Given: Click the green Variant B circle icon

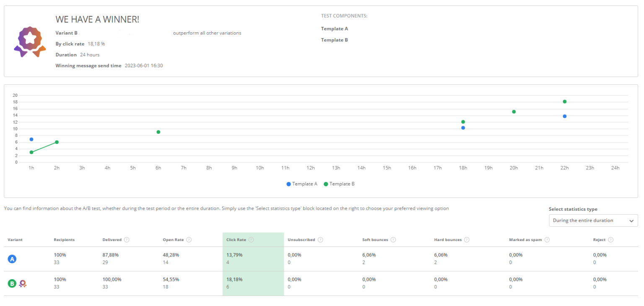Looking at the screenshot, I should point(12,284).
